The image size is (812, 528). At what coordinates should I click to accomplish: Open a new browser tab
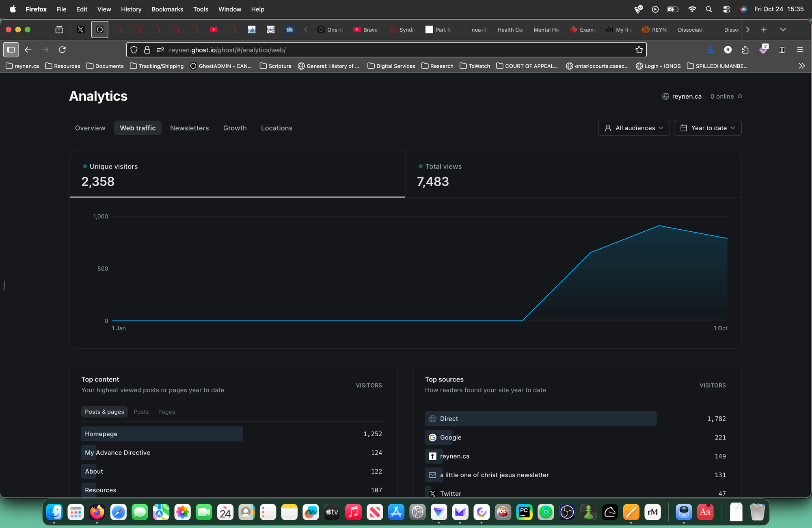tap(764, 30)
